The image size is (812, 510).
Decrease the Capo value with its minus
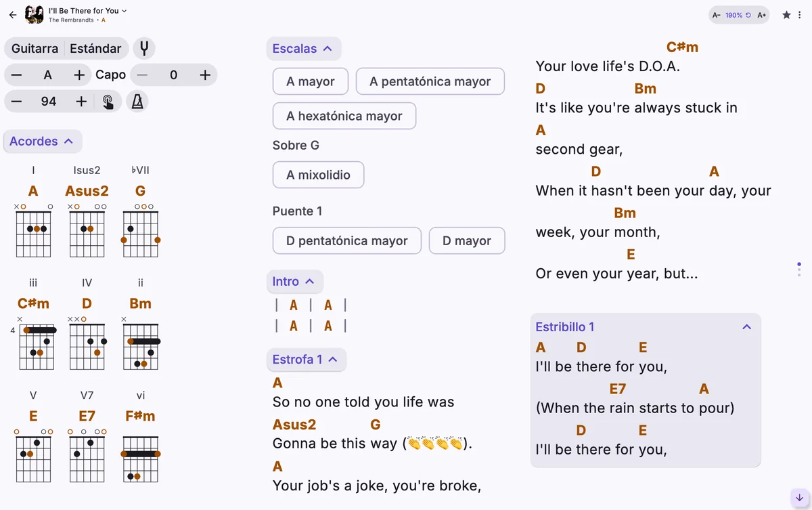point(142,75)
